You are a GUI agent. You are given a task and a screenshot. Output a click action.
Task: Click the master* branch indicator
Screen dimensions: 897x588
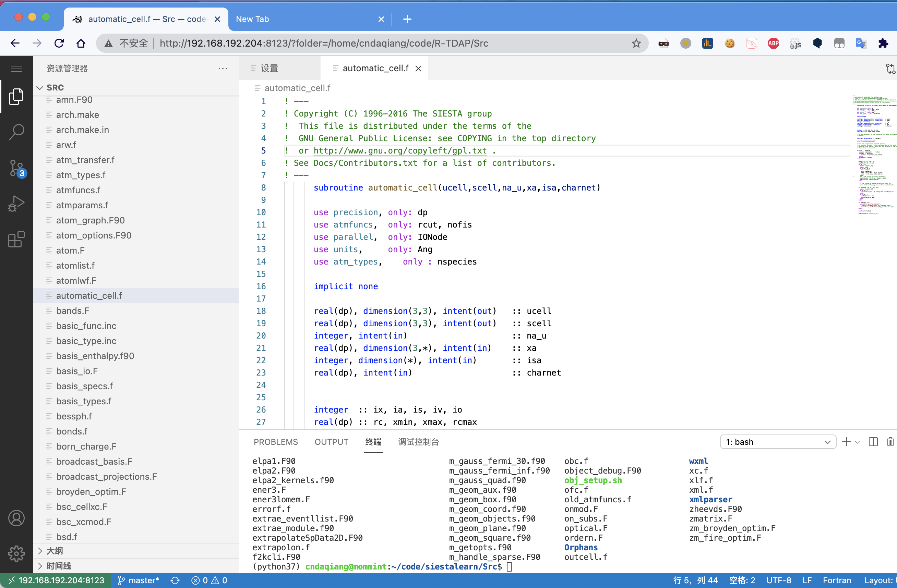click(x=138, y=580)
